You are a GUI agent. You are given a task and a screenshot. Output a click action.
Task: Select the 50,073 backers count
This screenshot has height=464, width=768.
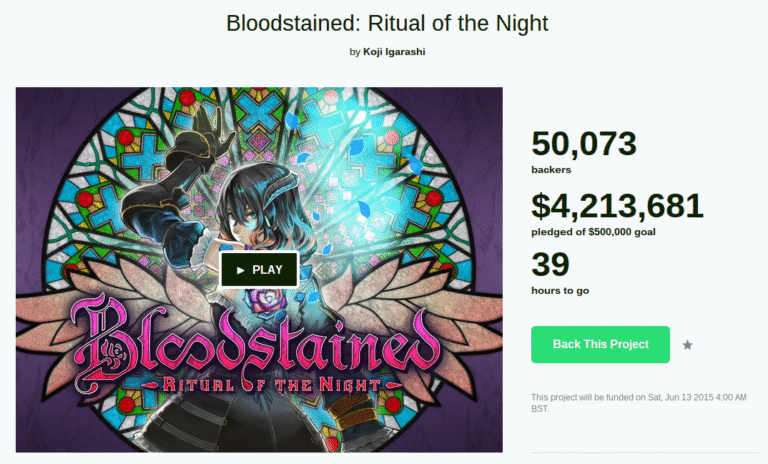(x=584, y=144)
